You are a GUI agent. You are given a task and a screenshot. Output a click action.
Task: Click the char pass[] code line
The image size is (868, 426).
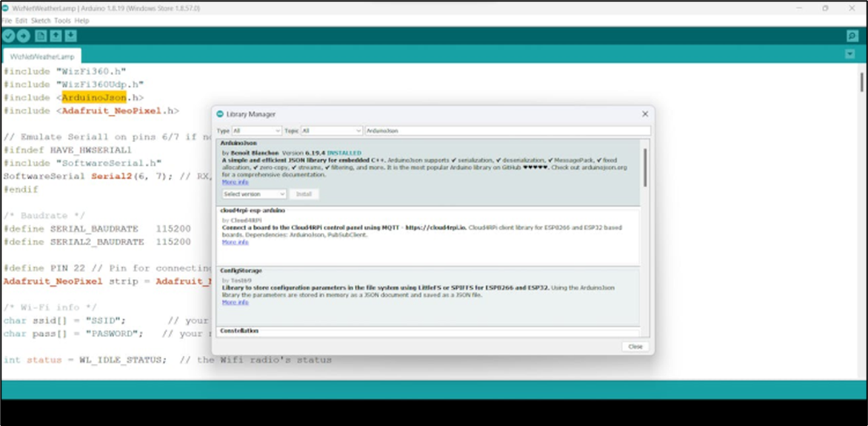coord(73,334)
